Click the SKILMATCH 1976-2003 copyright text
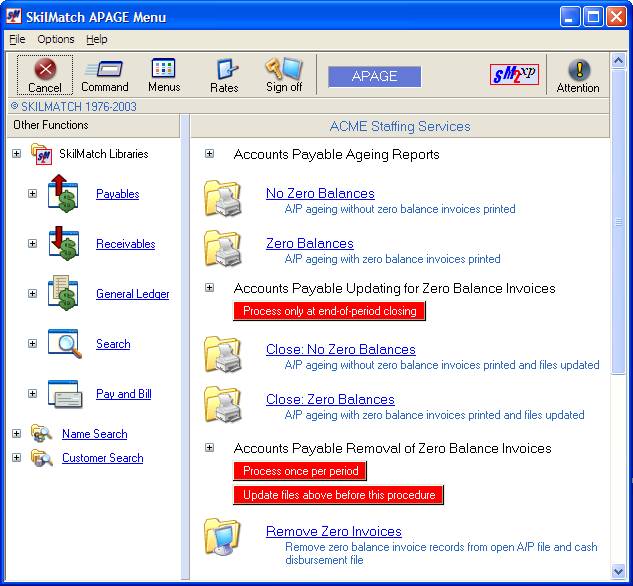 [x=73, y=107]
